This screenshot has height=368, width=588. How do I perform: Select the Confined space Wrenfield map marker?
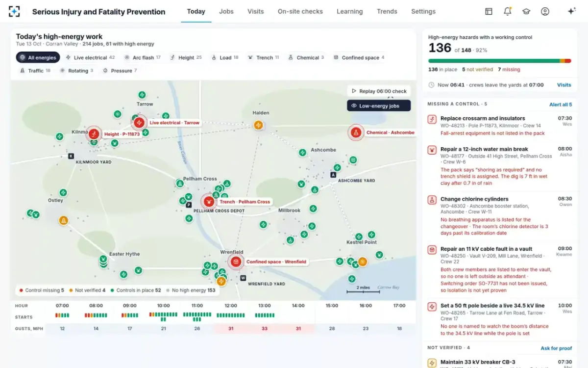236,262
